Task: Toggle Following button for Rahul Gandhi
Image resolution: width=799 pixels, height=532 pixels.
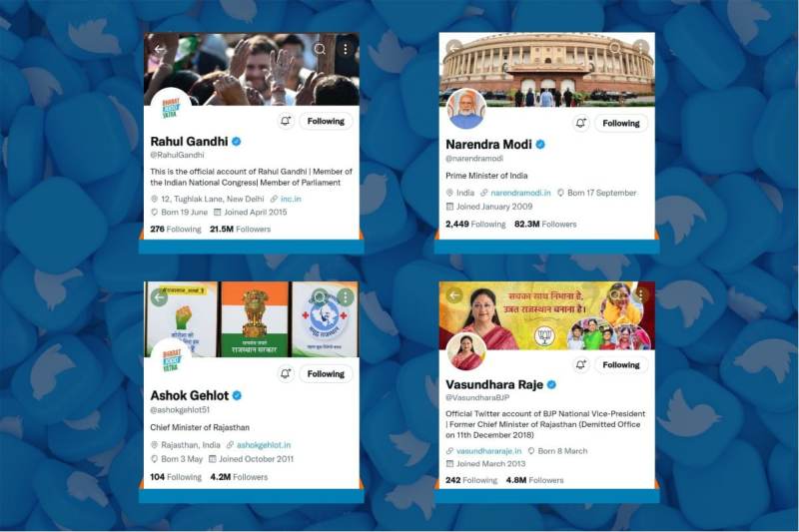Action: click(x=326, y=121)
